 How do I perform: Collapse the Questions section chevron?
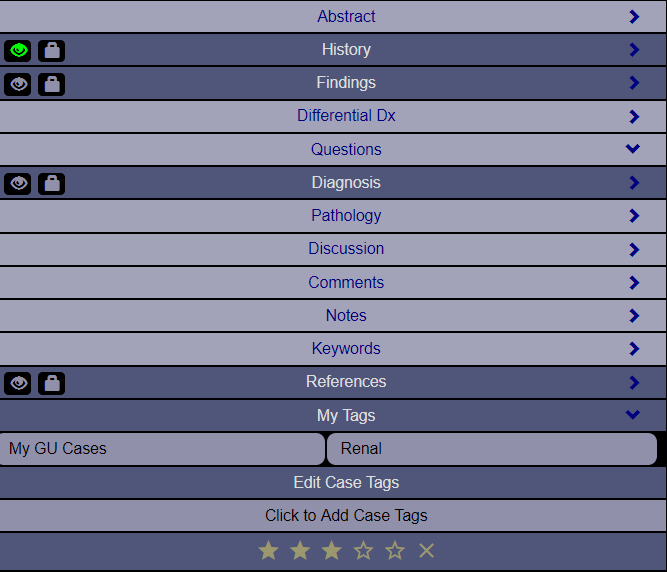coord(633,149)
